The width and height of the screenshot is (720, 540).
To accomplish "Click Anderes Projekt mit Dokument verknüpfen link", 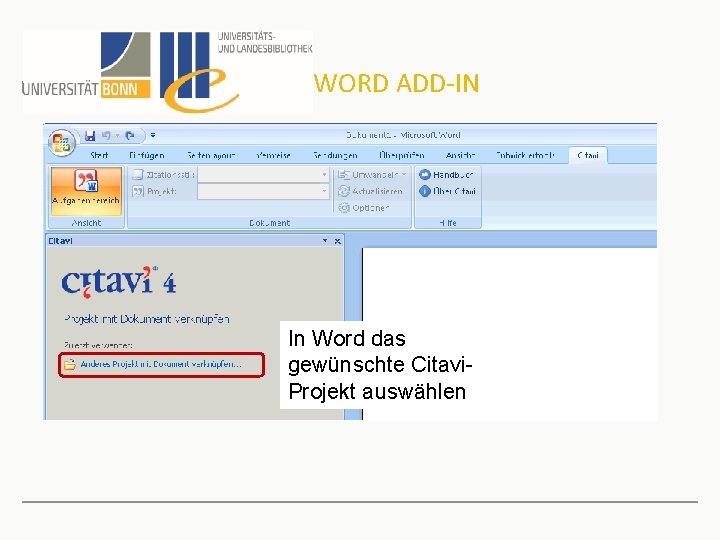I will coord(161,364).
